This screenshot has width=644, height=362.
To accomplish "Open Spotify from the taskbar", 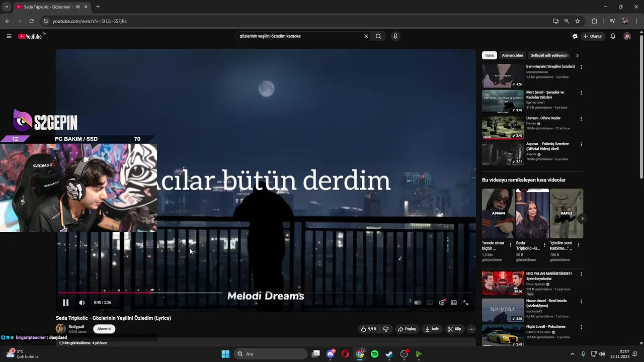I will (x=375, y=354).
